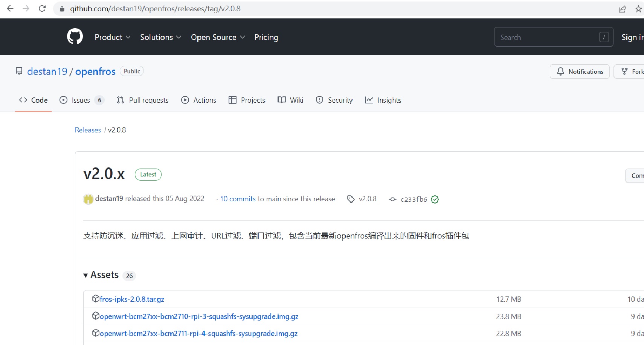Image resolution: width=644 pixels, height=345 pixels.
Task: Open the Pricing page from the header
Action: (x=266, y=37)
